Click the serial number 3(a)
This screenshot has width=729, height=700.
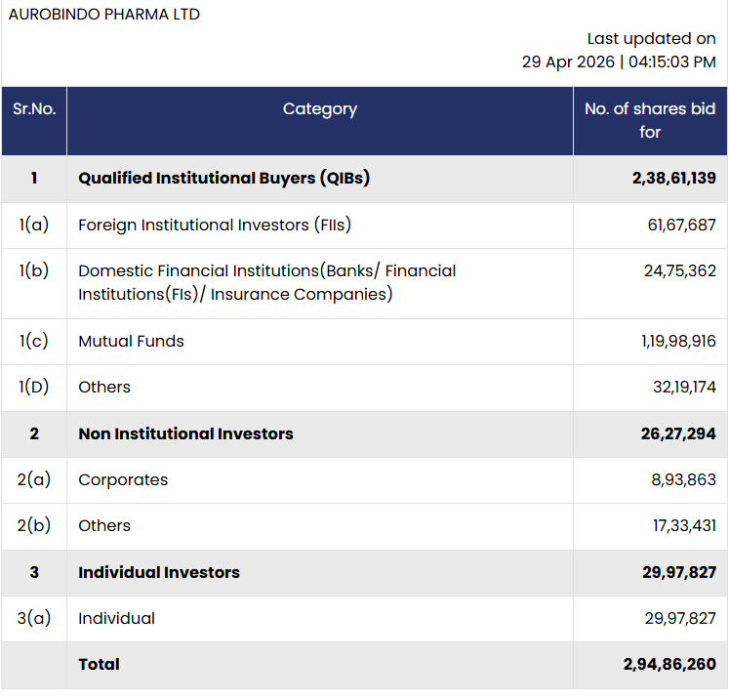pyautogui.click(x=34, y=618)
